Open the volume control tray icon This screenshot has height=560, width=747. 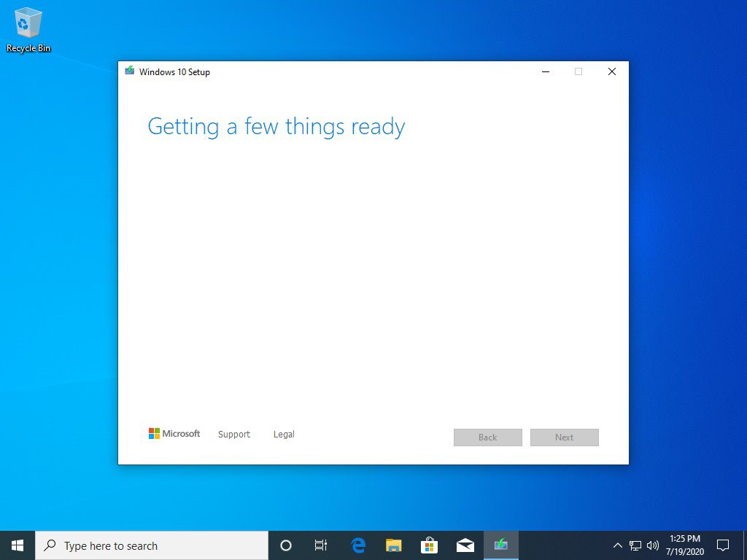pos(653,545)
